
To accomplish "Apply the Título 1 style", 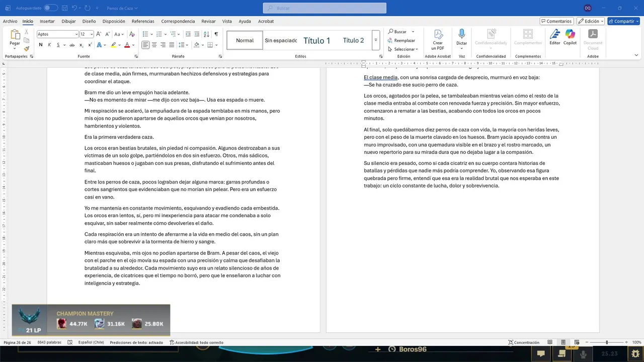I will (316, 40).
